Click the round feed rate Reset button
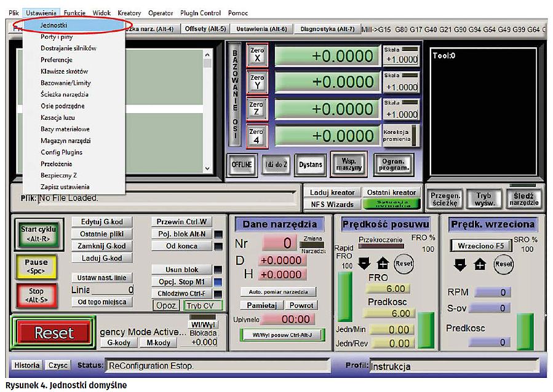The width and height of the screenshot is (553, 392). pyautogui.click(x=404, y=264)
